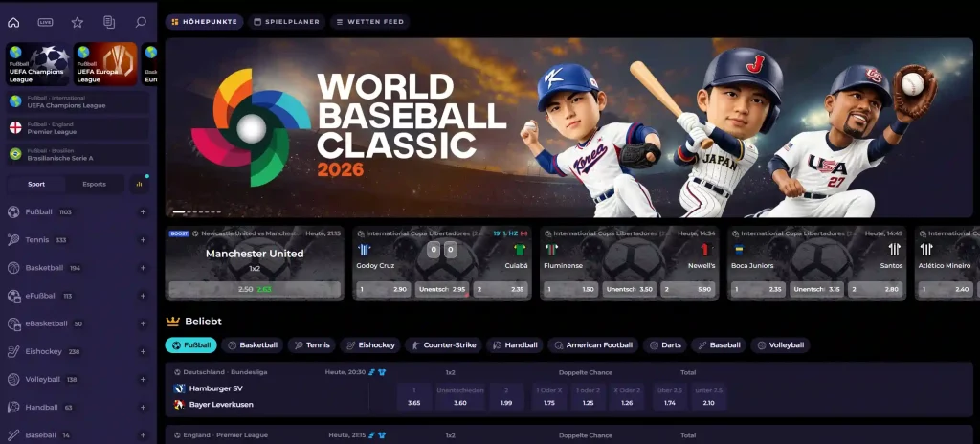Filter popular by Basketball chip

[253, 345]
